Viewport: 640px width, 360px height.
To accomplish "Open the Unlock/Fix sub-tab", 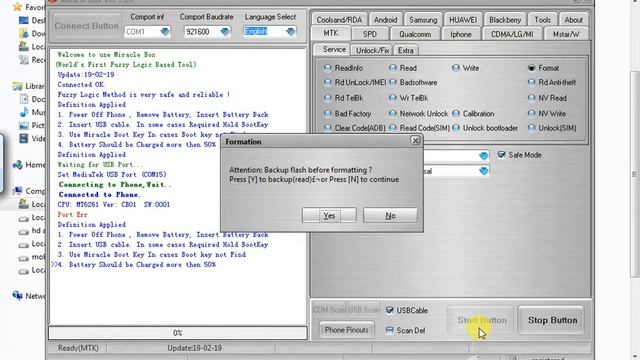I will [372, 50].
